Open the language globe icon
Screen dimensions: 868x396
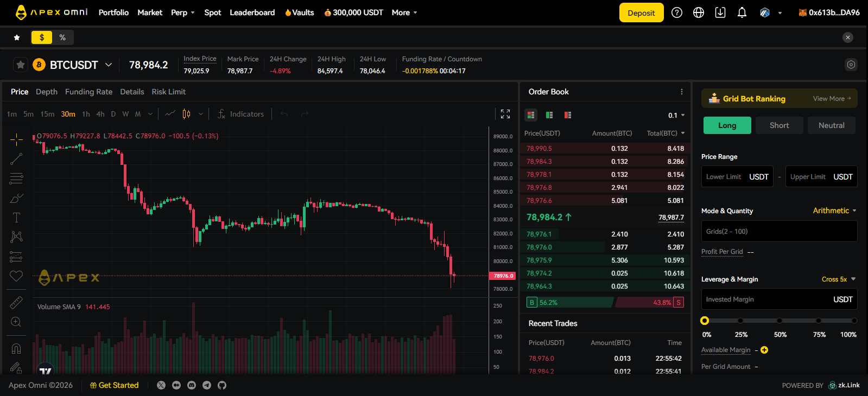point(699,12)
